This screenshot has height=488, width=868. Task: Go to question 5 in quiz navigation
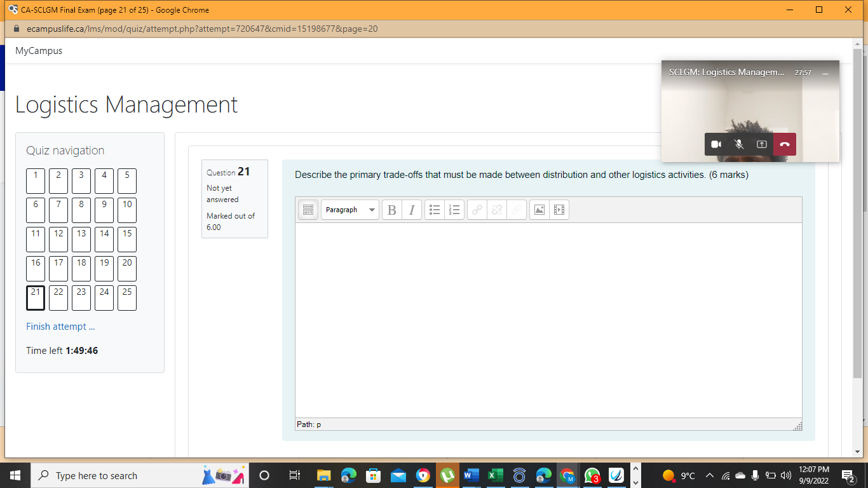point(127,181)
